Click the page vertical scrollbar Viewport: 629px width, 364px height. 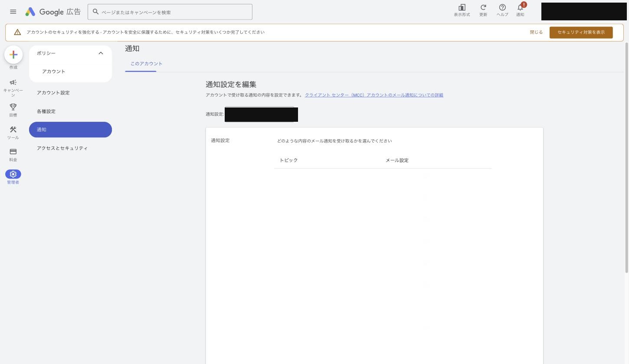pos(626,158)
